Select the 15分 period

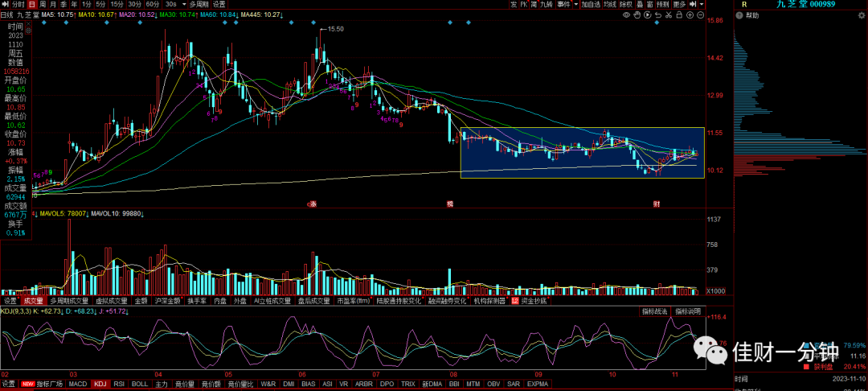click(117, 4)
